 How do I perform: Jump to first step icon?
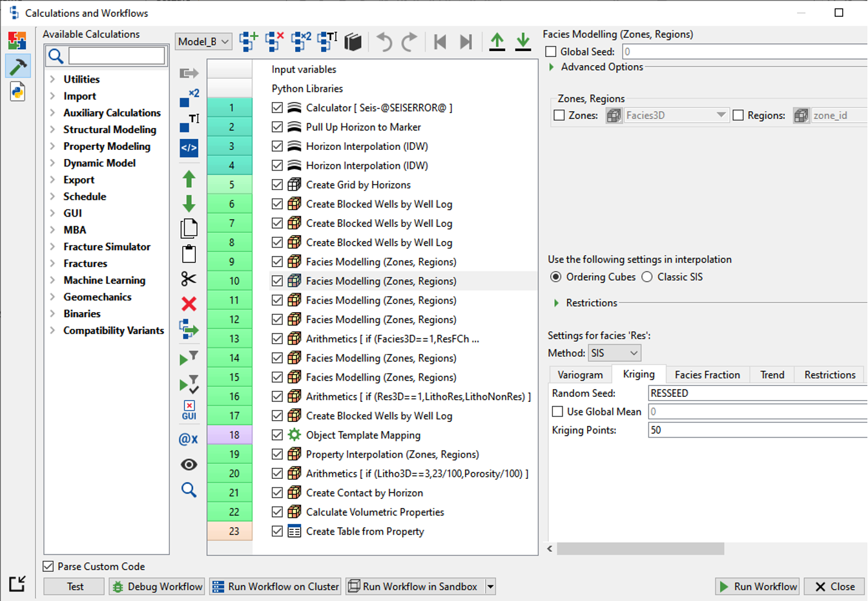pos(440,42)
